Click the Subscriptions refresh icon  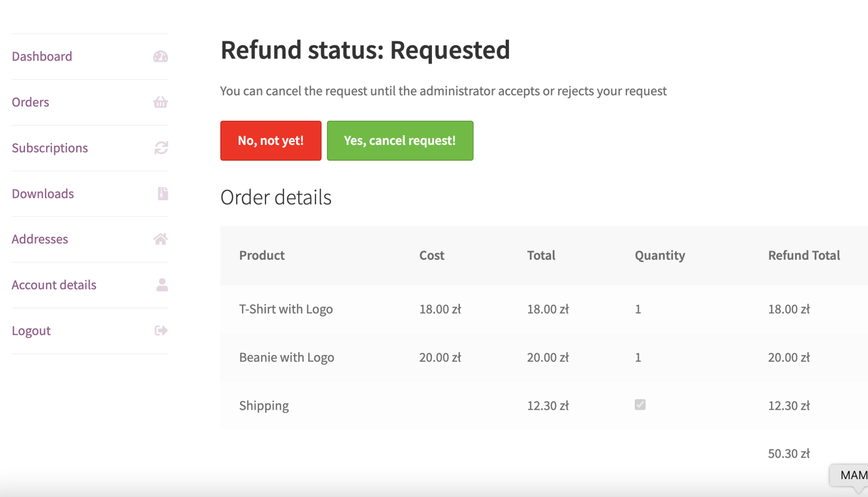click(x=161, y=148)
